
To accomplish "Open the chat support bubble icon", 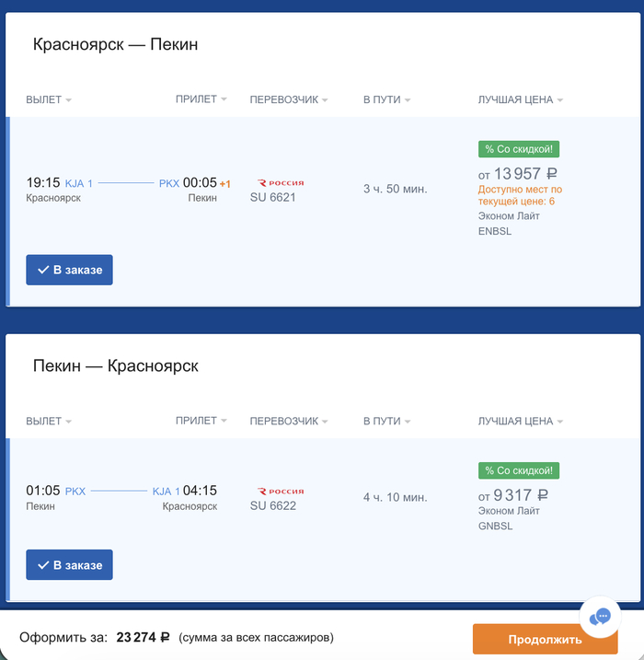I will tap(601, 616).
